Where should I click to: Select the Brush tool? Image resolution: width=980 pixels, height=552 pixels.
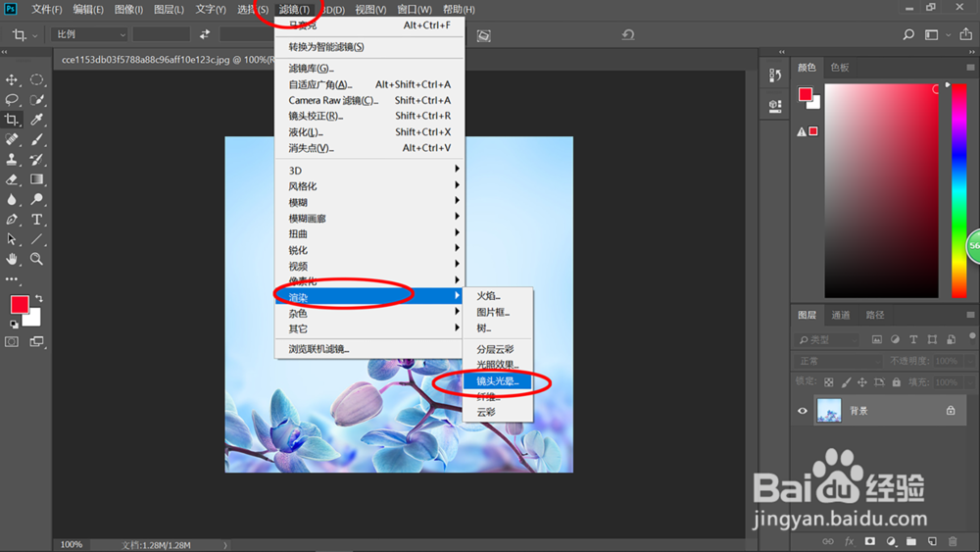tap(37, 139)
